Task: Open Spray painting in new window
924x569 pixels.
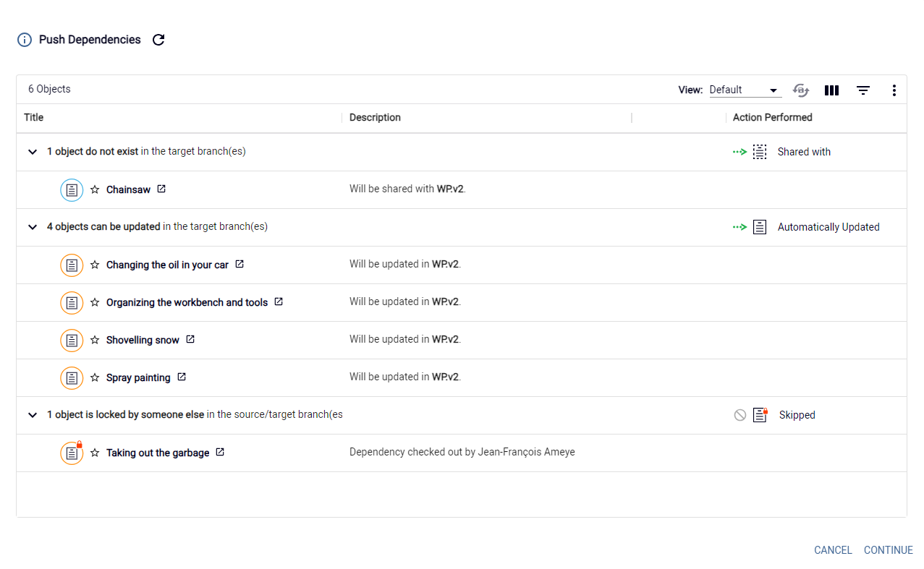Action: (182, 377)
